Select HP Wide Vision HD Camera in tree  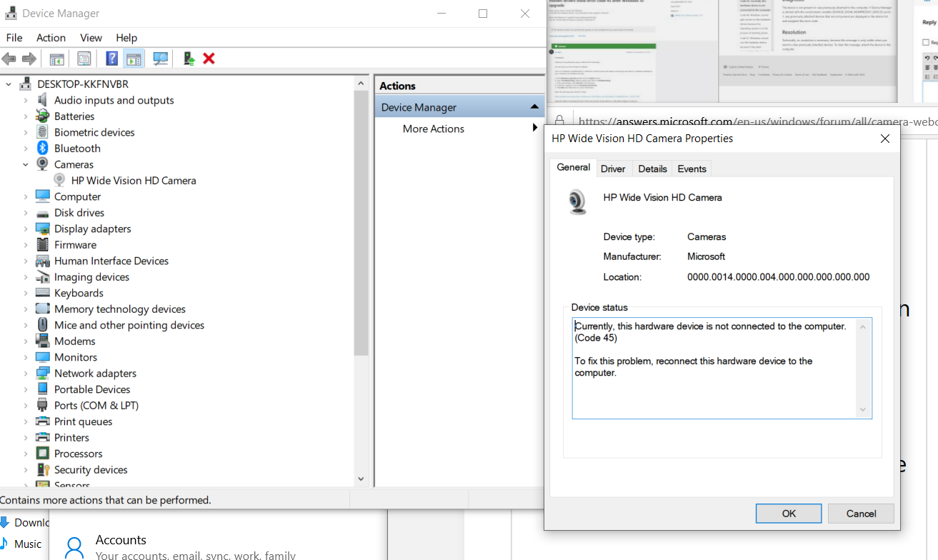[134, 181]
